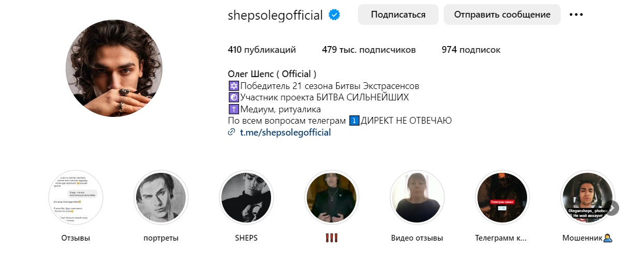644x267 pixels.
Task: Open the three-dots more options menu
Action: coord(576,14)
